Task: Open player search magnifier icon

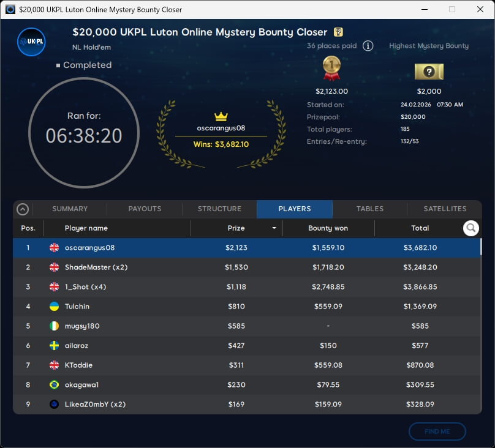Action: point(470,228)
